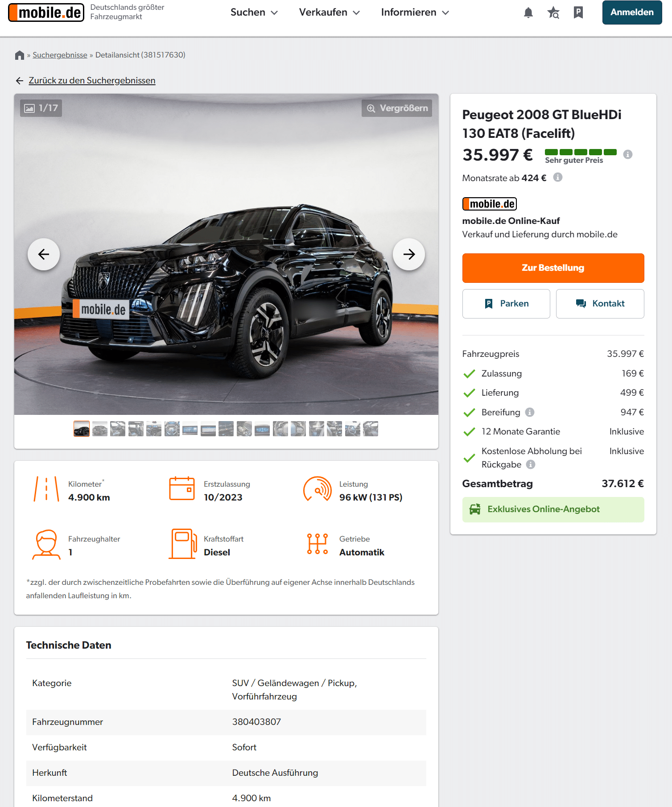
Task: Select the last gallery thumbnail
Action: [x=371, y=429]
